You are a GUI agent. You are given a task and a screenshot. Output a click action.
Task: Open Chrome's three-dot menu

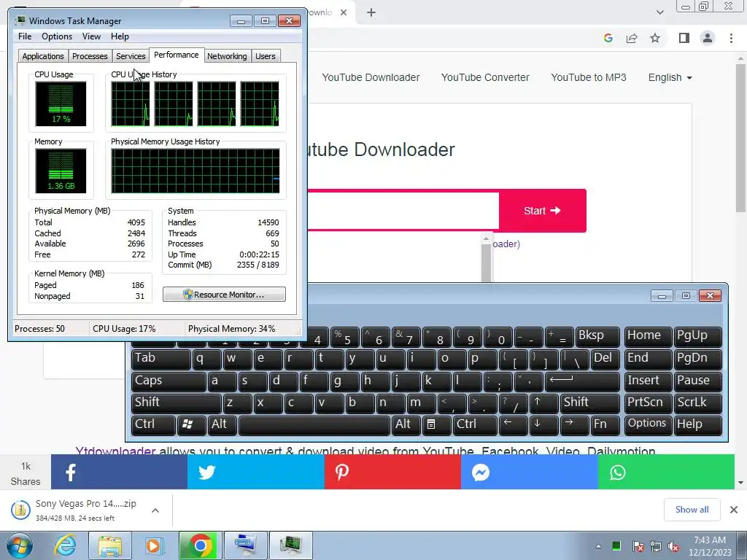731,38
